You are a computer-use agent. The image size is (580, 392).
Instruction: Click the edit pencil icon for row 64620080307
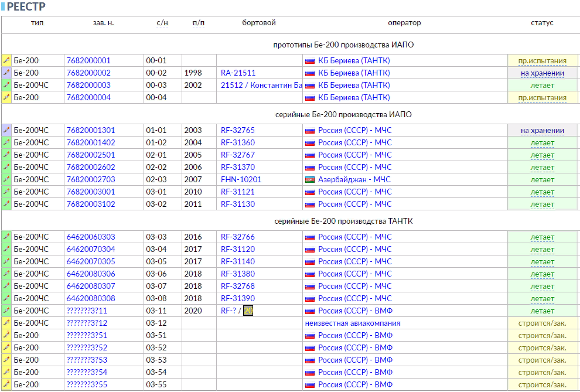(6, 286)
